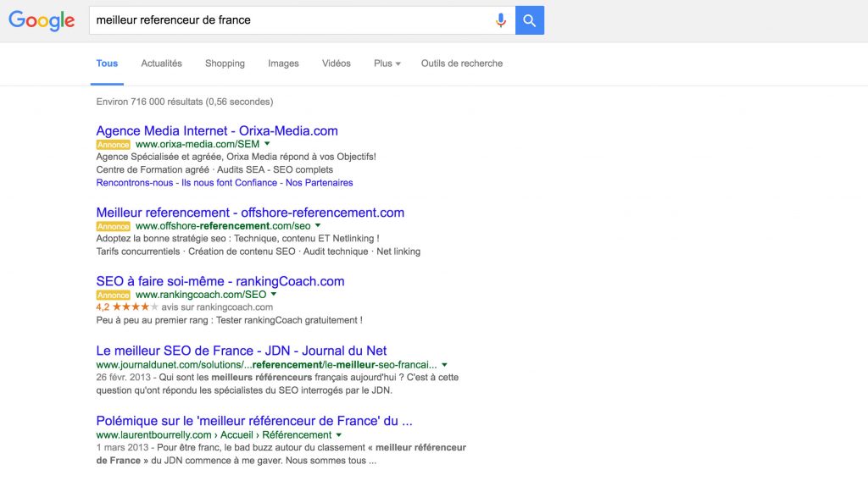Screen dimensions: 868x481
Task: Open Agence Media Internet - Orixa-Media.com result
Action: [217, 131]
